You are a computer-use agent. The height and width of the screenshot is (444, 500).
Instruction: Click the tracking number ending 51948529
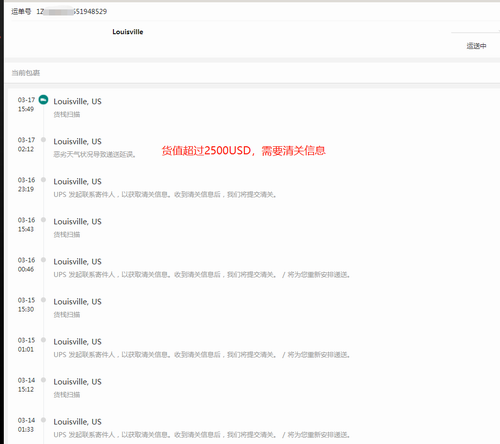(x=72, y=11)
